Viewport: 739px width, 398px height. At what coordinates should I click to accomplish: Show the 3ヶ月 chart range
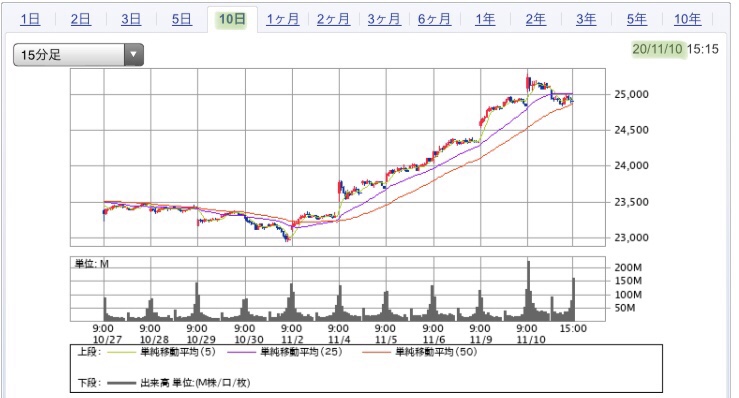click(384, 19)
